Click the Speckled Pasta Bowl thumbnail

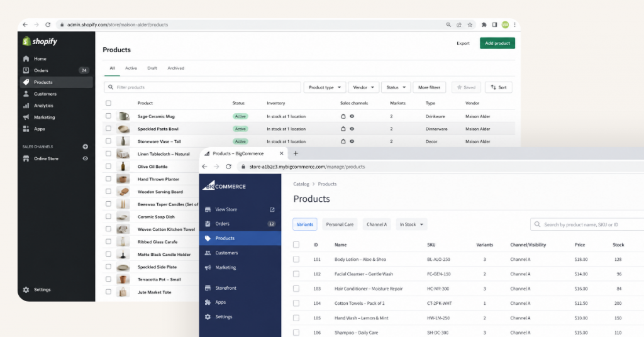pos(124,129)
